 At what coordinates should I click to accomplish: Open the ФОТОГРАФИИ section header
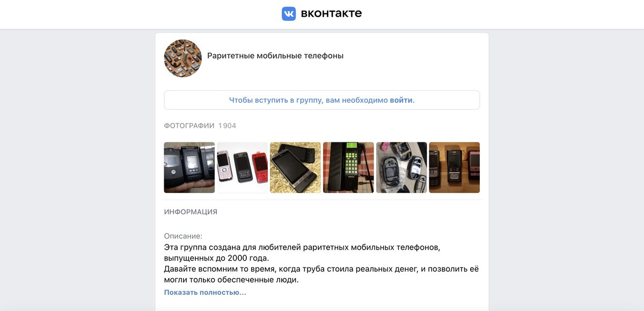point(189,126)
